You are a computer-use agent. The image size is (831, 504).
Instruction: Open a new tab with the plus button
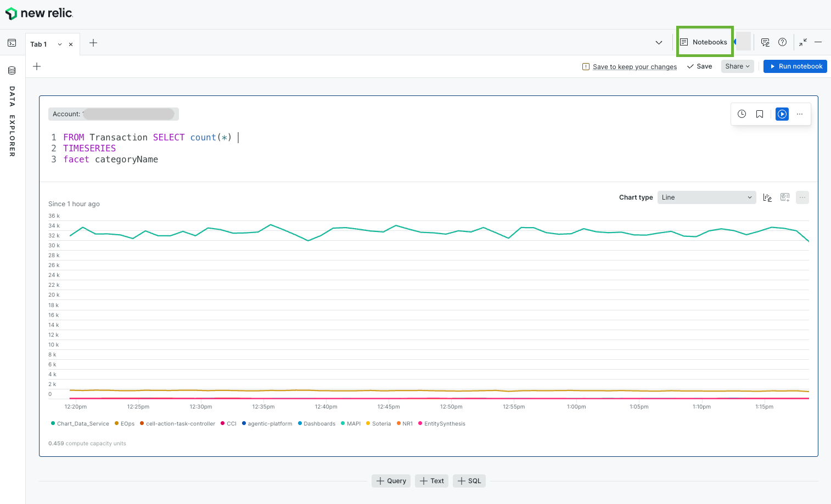[x=93, y=42]
